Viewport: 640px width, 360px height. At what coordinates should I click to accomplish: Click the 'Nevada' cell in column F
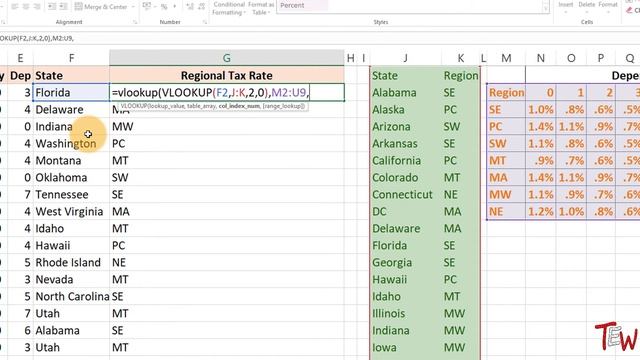71,280
